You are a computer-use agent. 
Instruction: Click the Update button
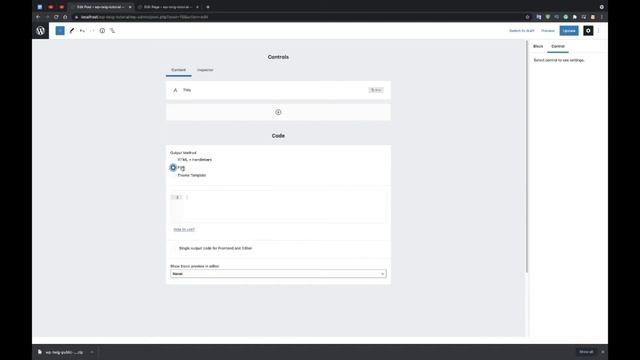coord(569,31)
